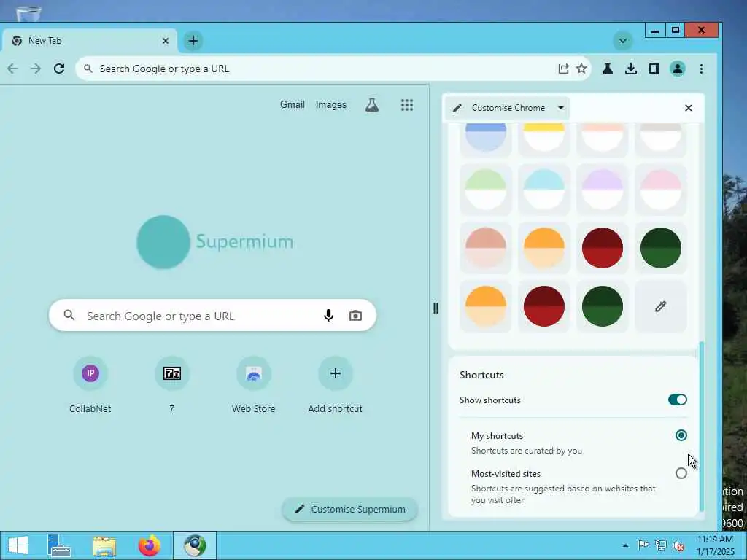Click the network tray icon
Image resolution: width=747 pixels, height=560 pixels.
(x=660, y=545)
